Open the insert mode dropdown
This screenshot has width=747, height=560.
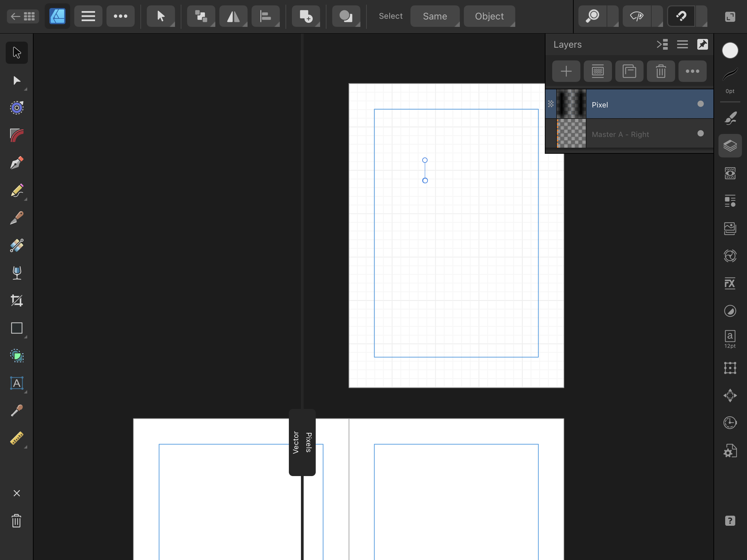(x=306, y=16)
